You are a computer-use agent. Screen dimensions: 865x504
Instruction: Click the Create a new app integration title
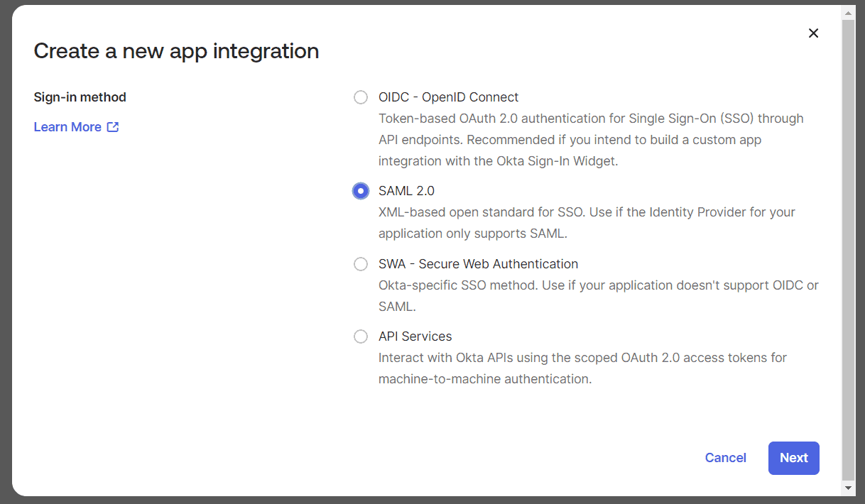click(175, 50)
